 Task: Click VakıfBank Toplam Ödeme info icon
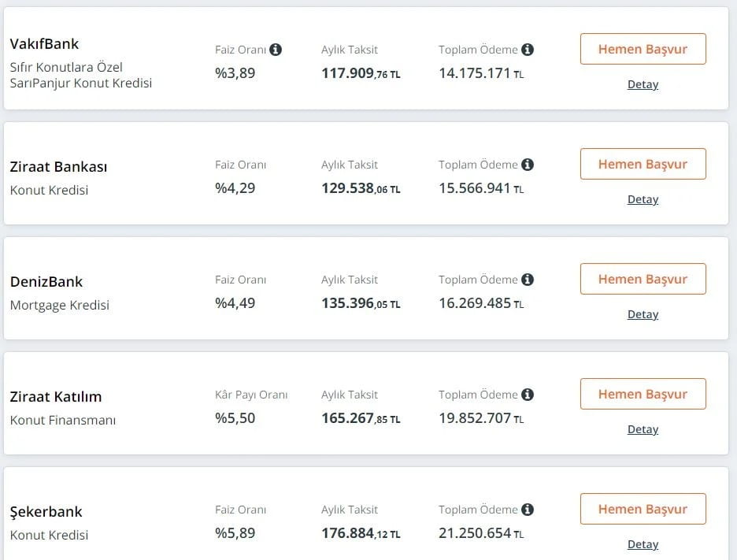(x=528, y=50)
